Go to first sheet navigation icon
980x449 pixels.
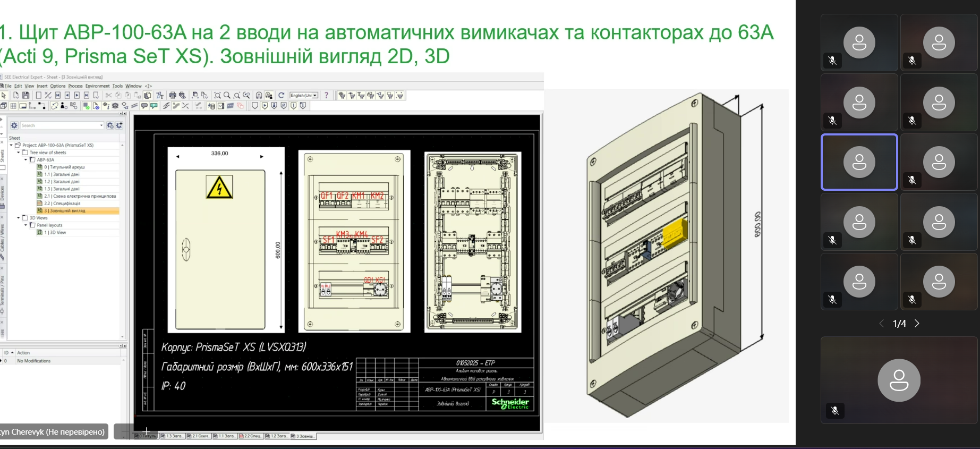point(57,95)
